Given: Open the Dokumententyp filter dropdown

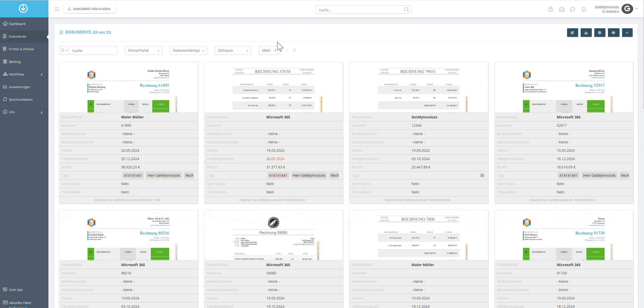Looking at the screenshot, I should click(188, 50).
